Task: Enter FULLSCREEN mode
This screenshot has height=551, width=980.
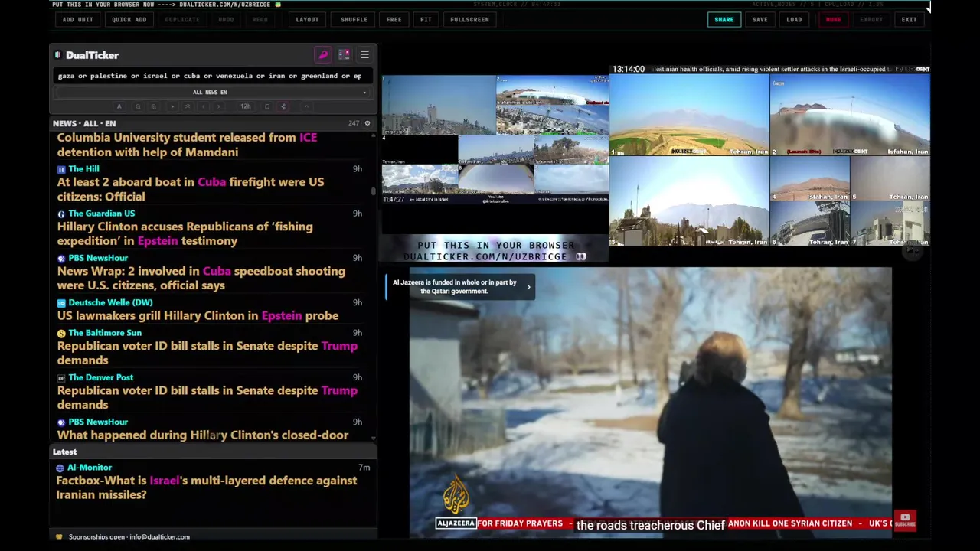Action: 469,19
